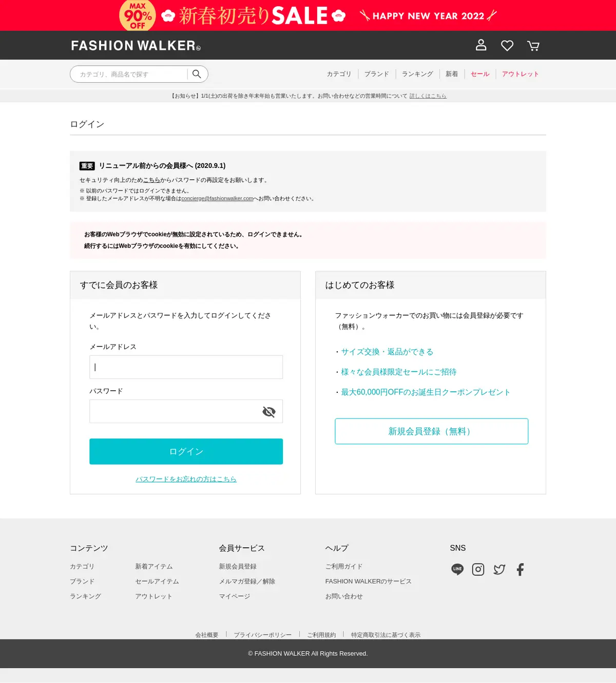
Task: Click 様々な会員様限定セールにご招待 text
Action: point(399,372)
